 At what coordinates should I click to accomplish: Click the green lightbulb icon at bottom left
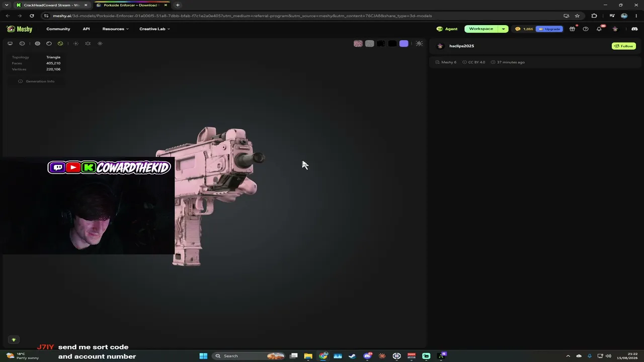click(14, 340)
